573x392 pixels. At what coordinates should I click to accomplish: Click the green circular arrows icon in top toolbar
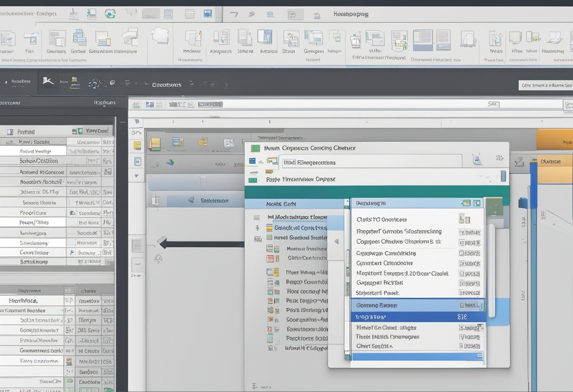(x=110, y=14)
